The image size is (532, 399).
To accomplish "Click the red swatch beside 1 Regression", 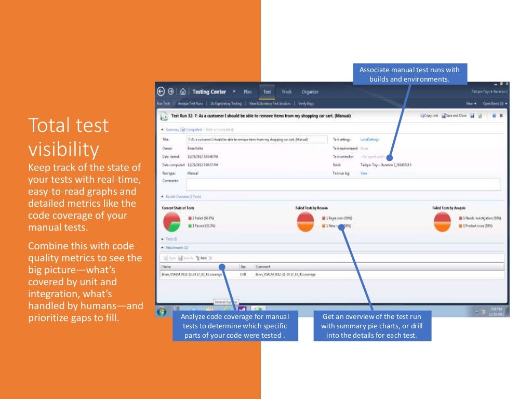I will click(324, 218).
